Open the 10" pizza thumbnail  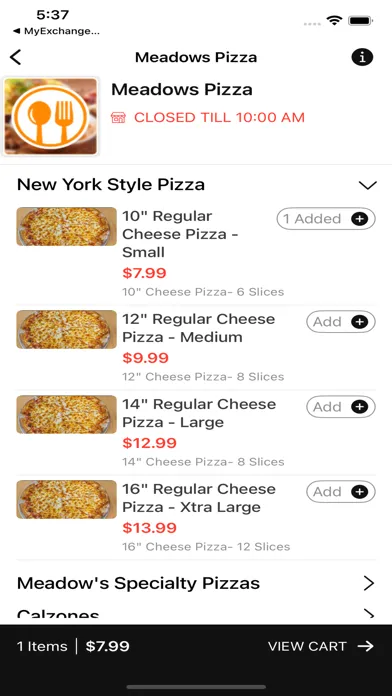67,226
